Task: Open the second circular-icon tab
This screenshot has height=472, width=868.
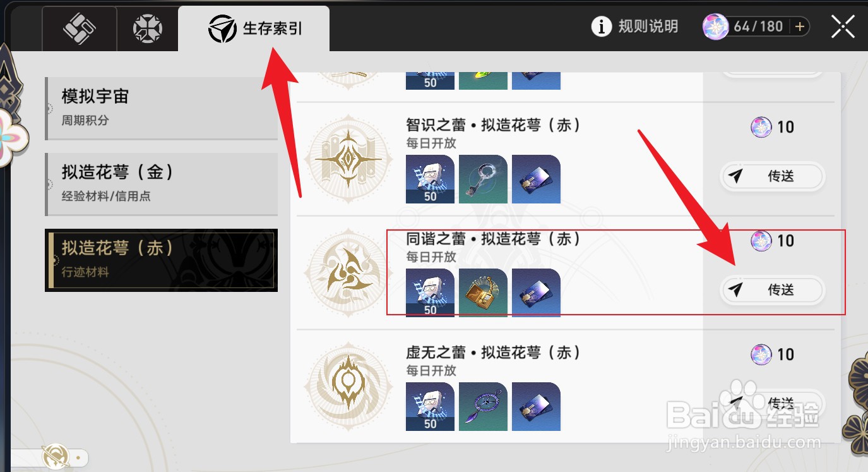Action: (x=148, y=28)
